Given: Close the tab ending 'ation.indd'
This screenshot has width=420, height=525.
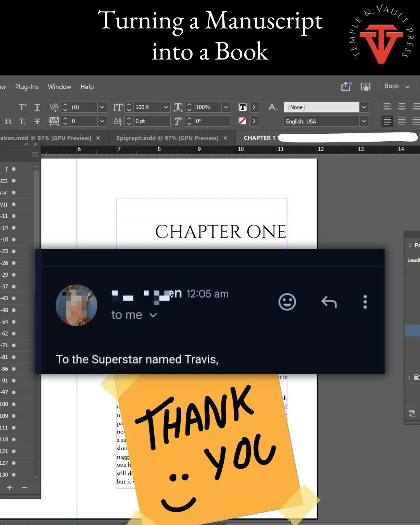Looking at the screenshot, I should pos(98,138).
